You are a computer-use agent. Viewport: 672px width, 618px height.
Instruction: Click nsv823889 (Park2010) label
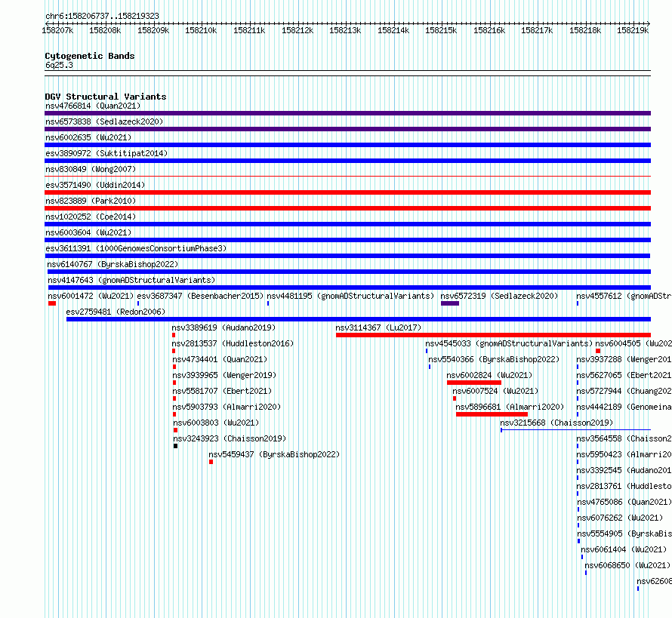[x=91, y=201]
